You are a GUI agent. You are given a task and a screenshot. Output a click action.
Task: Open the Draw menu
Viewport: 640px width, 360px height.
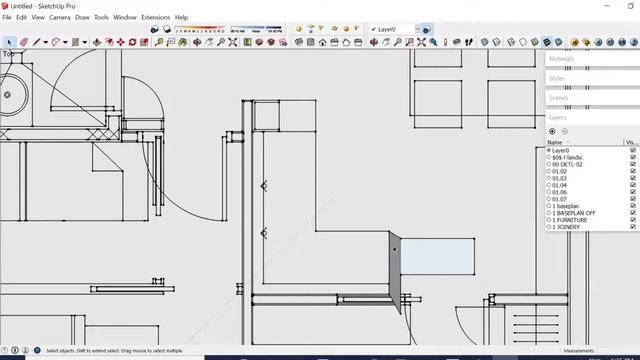(x=82, y=18)
